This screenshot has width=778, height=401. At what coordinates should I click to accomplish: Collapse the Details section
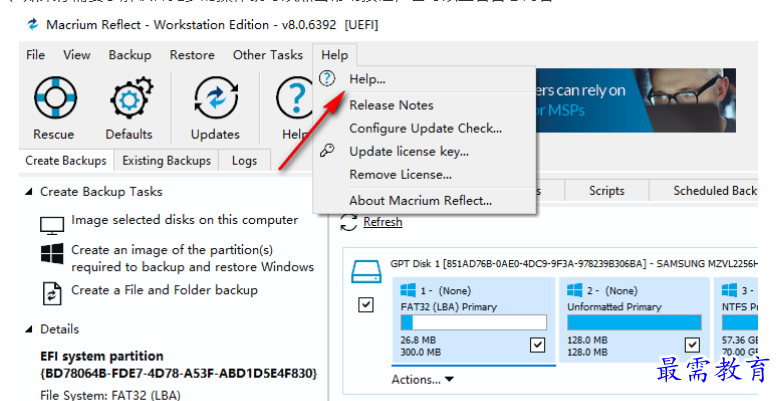tap(29, 329)
